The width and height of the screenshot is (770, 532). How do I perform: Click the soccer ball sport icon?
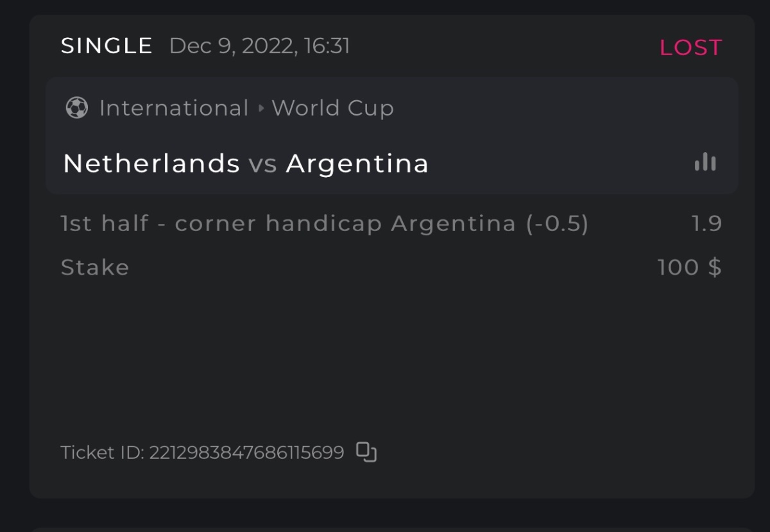point(77,108)
